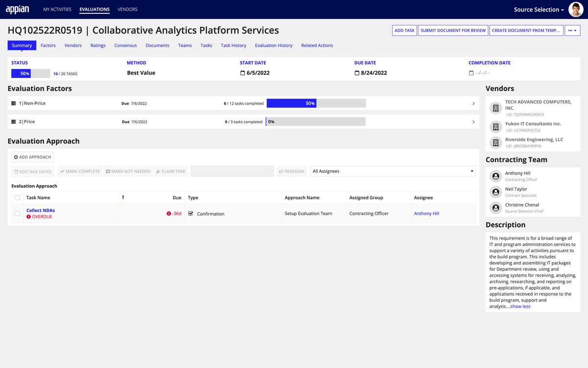Toggle the select-all checkbox in table header

18,198
